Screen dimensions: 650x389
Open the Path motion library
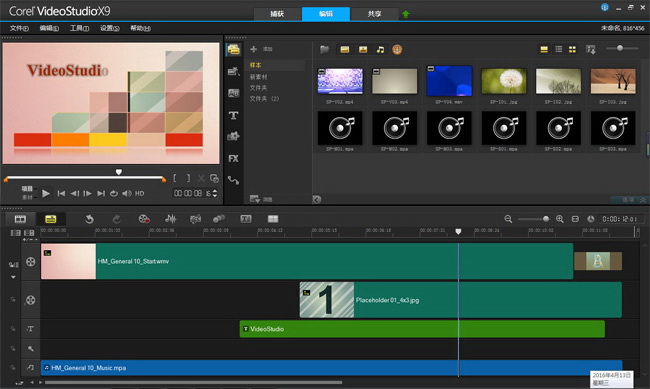[233, 180]
